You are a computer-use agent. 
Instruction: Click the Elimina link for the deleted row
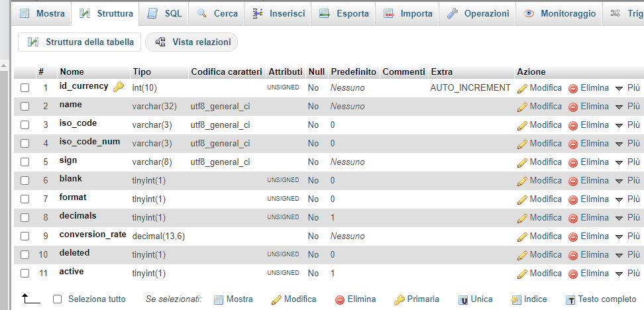coord(588,254)
